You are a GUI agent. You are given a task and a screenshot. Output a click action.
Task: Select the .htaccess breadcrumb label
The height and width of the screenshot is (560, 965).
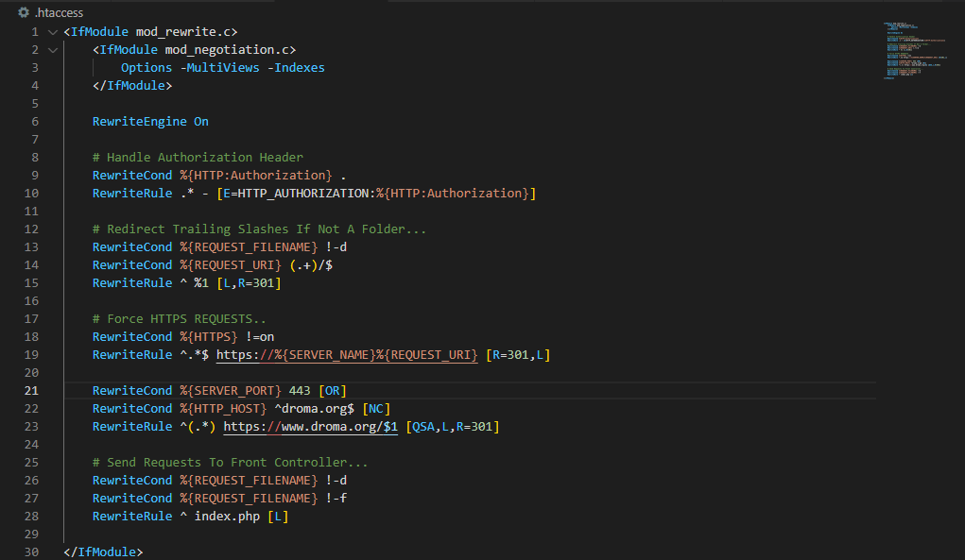point(59,12)
